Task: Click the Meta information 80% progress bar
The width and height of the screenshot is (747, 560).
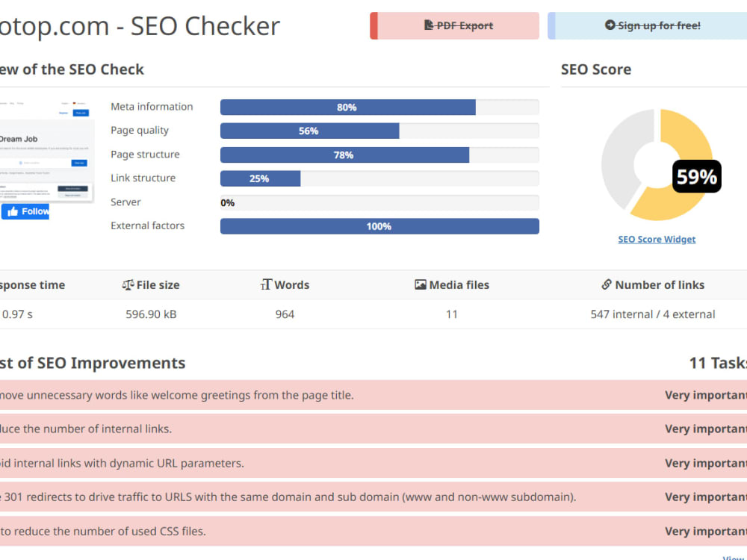Action: tap(379, 107)
